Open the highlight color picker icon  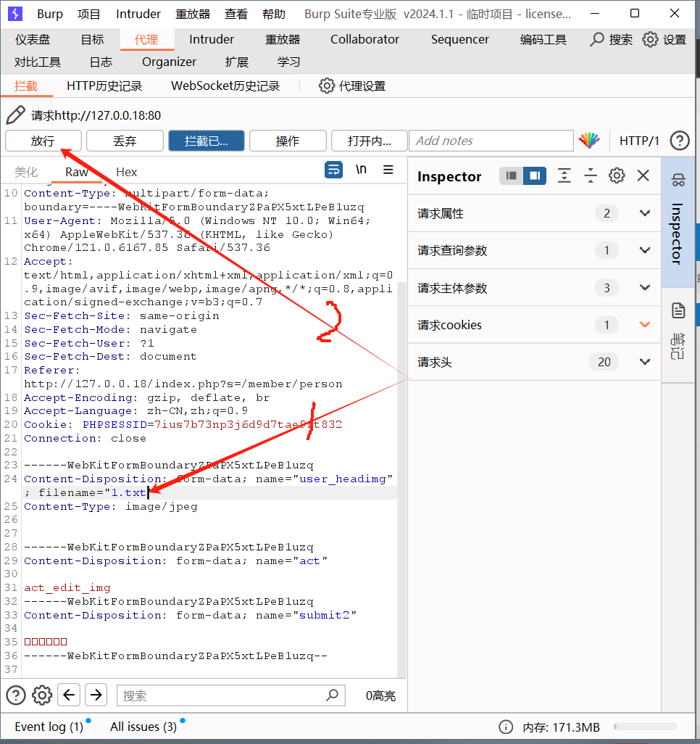coord(589,141)
